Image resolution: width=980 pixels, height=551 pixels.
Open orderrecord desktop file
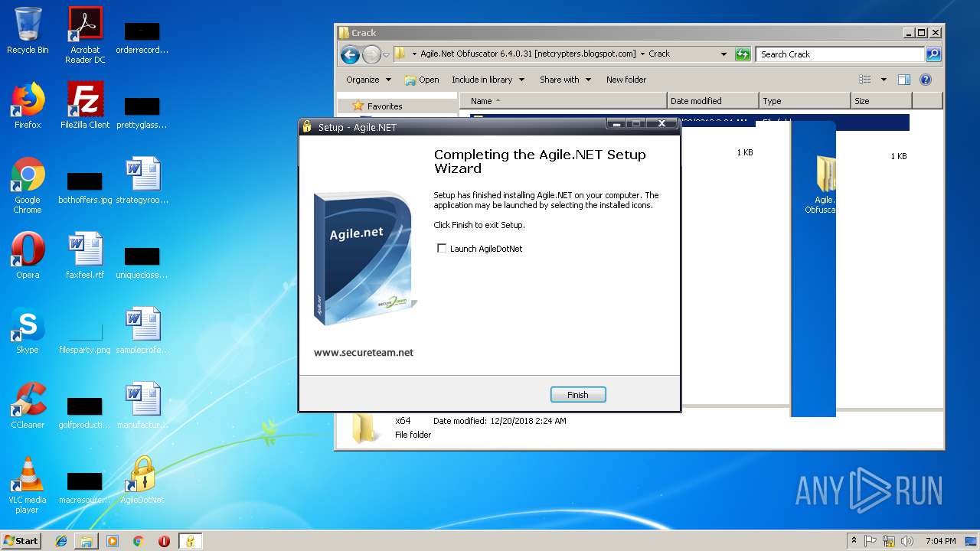tap(142, 37)
